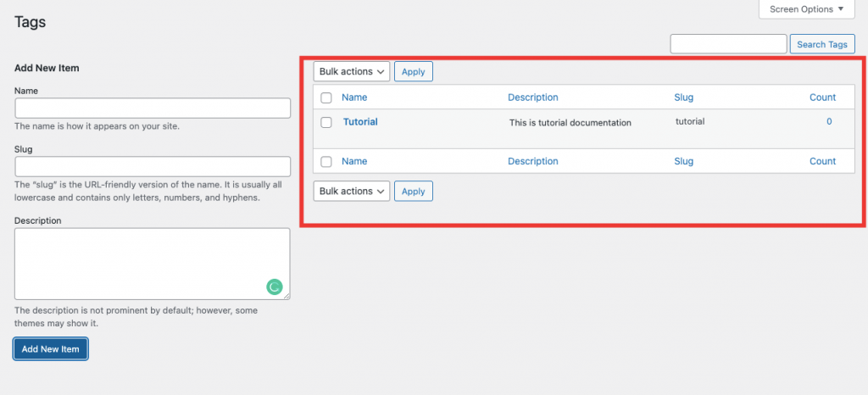Open the Tutorial tag link
This screenshot has height=395, width=868.
(x=360, y=122)
